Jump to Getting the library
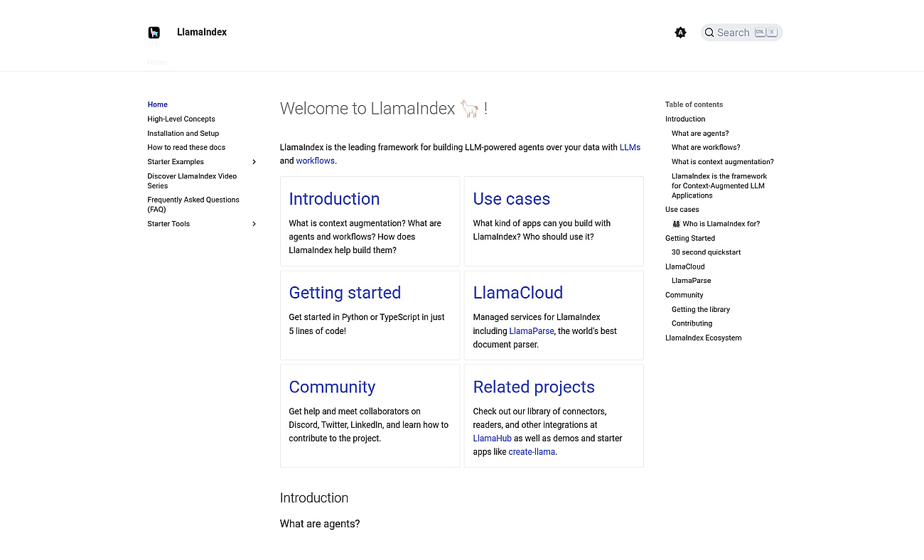The image size is (924, 560). pos(701,309)
